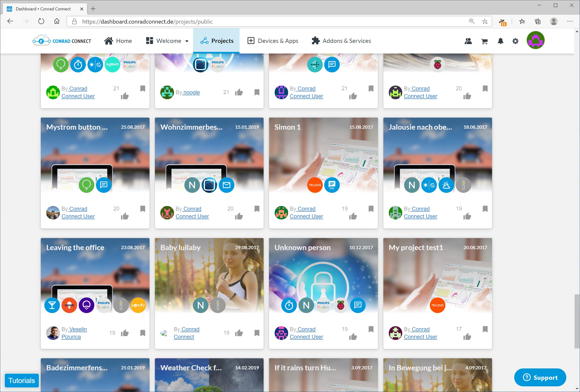The image size is (580, 392).
Task: Toggle bookmark on My project test1
Action: click(485, 329)
